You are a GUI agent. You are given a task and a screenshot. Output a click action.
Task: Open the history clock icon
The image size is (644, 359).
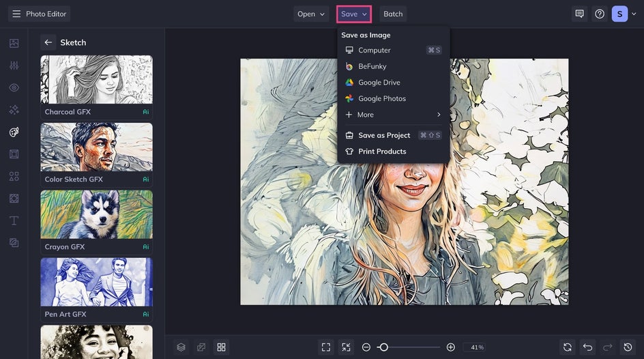click(x=628, y=347)
